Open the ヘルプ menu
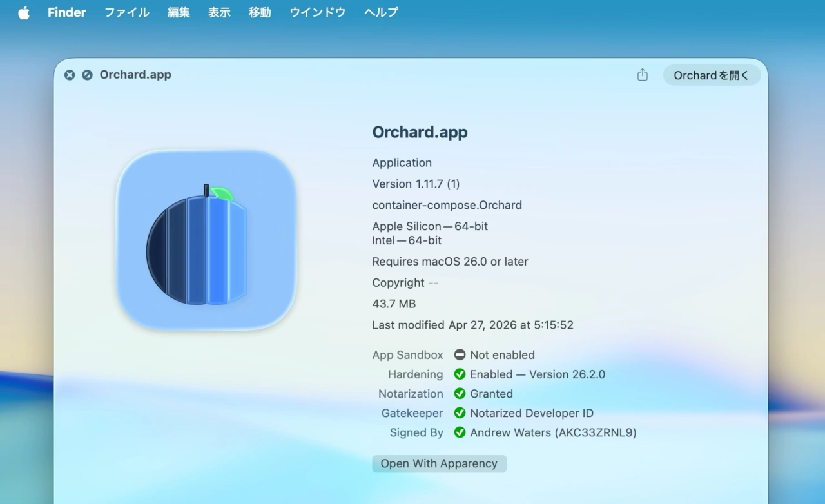 tap(380, 12)
